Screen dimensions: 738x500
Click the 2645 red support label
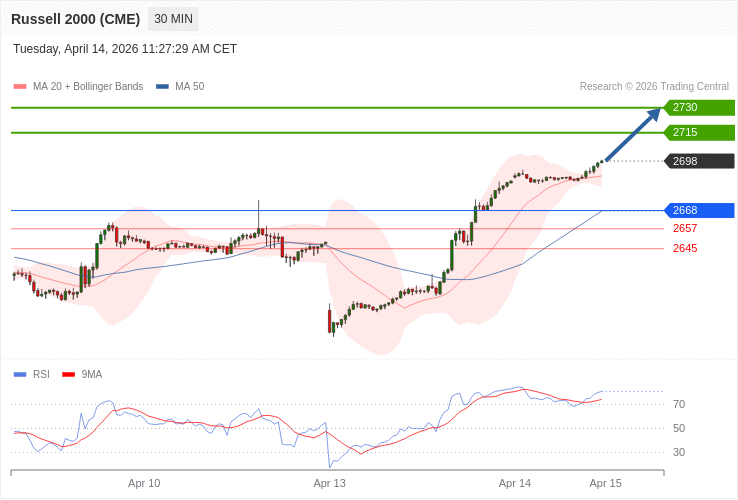(x=685, y=248)
